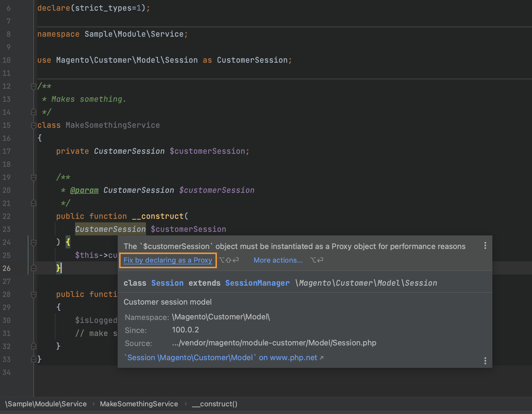Click '$isLogged' variable on line 30
This screenshot has height=414, width=532.
pos(96,320)
